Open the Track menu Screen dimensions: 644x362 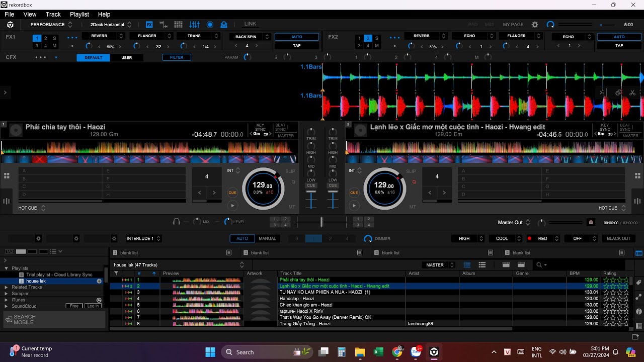point(53,15)
